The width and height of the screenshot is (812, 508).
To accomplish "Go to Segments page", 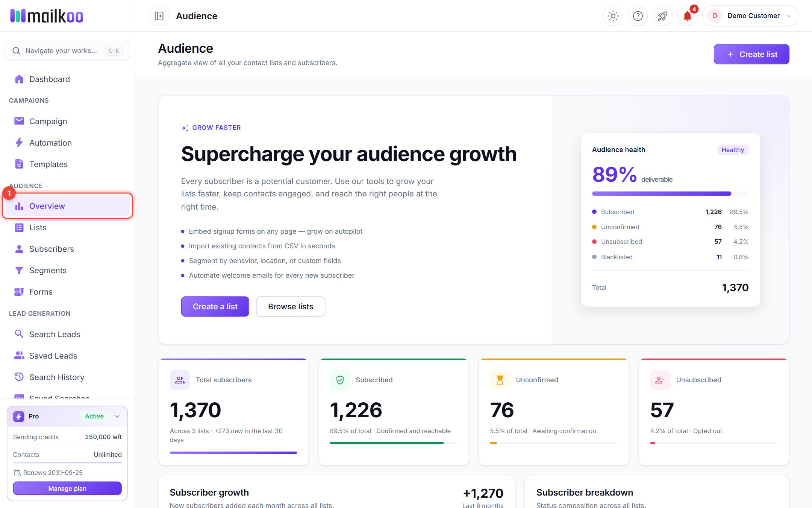I will click(67, 270).
